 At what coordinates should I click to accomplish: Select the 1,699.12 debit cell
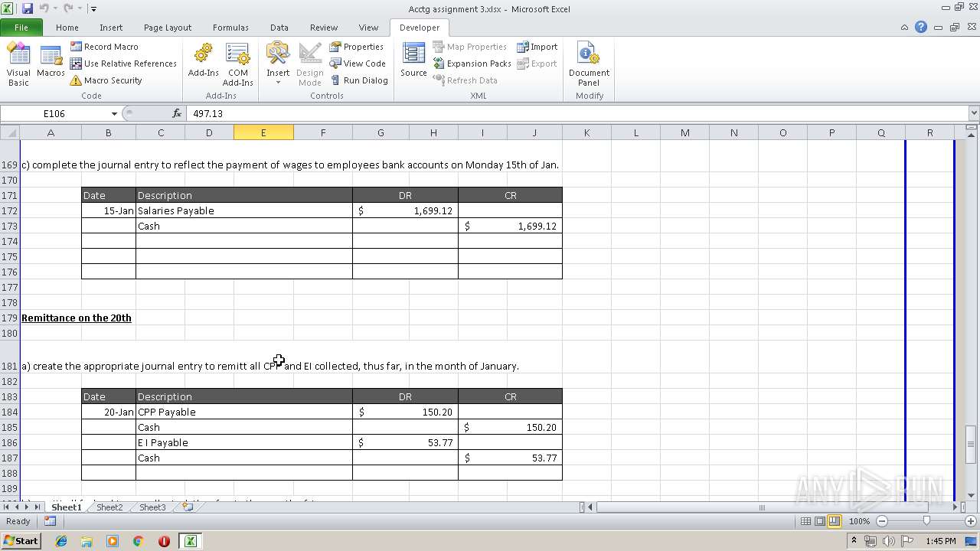[x=405, y=210]
